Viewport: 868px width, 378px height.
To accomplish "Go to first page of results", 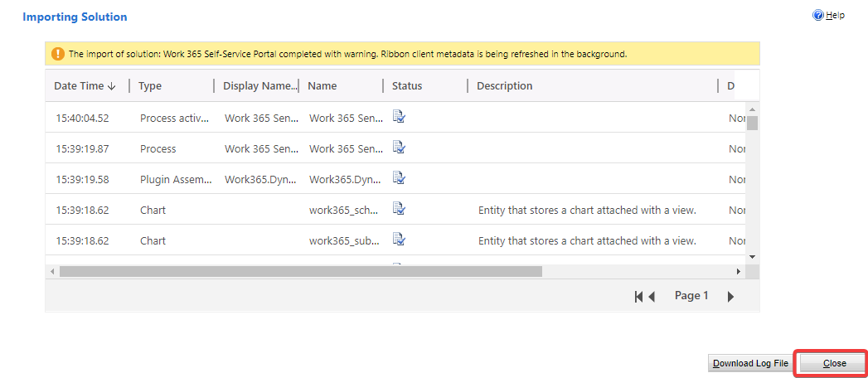I will pos(638,297).
